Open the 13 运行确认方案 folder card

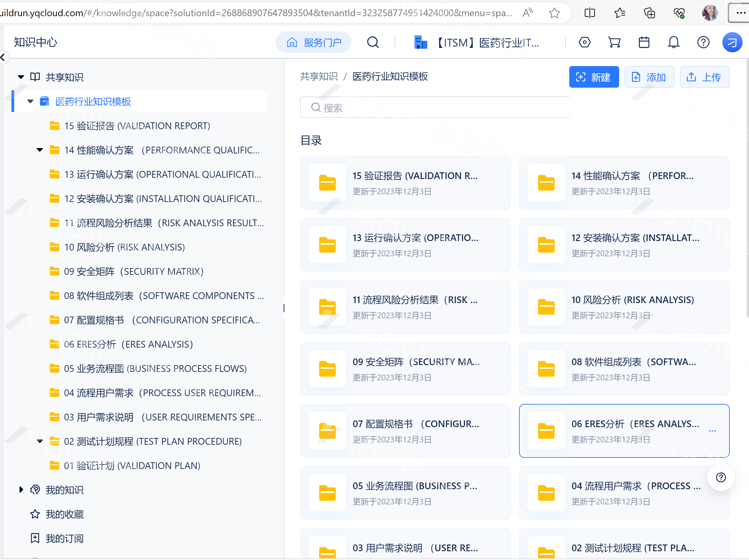(x=405, y=245)
